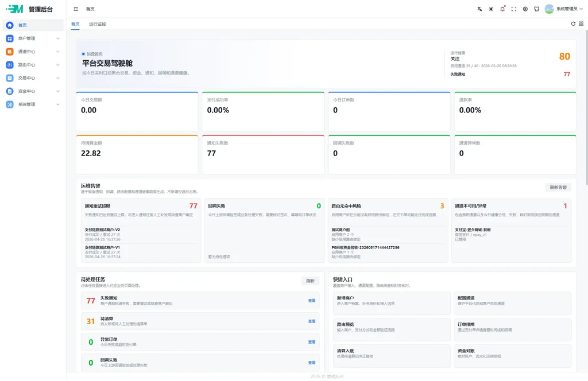The width and height of the screenshot is (588, 381).
Task: Click the 今日订单数 stat card
Action: tap(389, 111)
